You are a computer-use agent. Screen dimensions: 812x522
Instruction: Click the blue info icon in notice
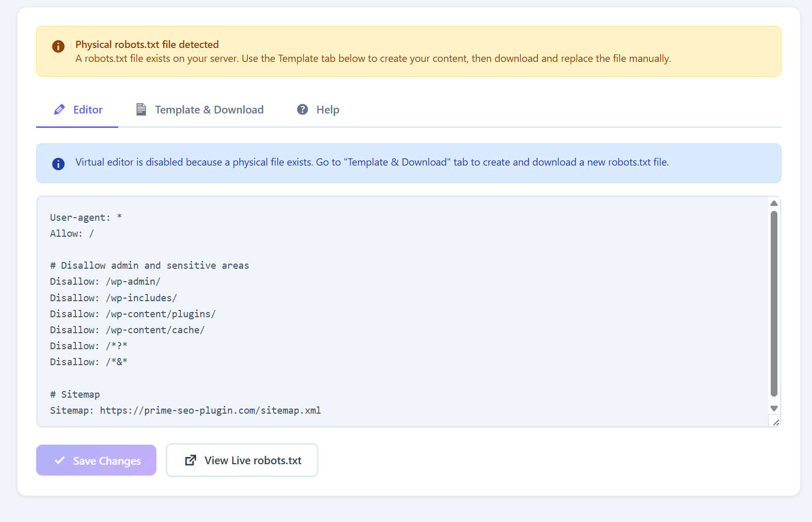(58, 164)
